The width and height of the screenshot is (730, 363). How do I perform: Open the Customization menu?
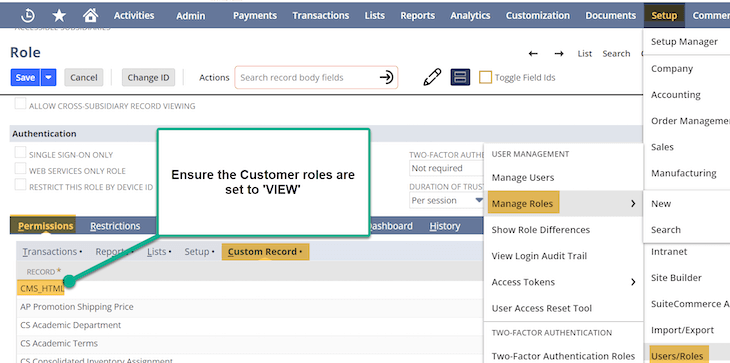click(538, 15)
